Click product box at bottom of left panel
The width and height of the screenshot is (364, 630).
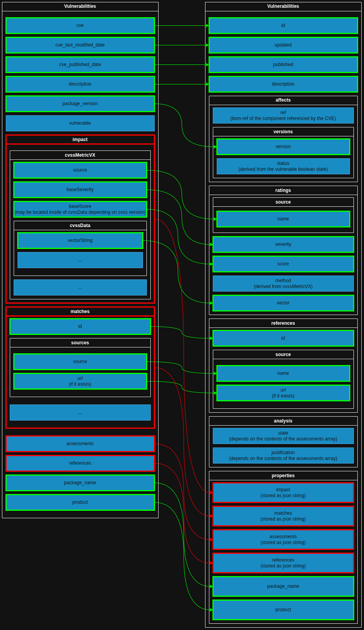point(80,502)
